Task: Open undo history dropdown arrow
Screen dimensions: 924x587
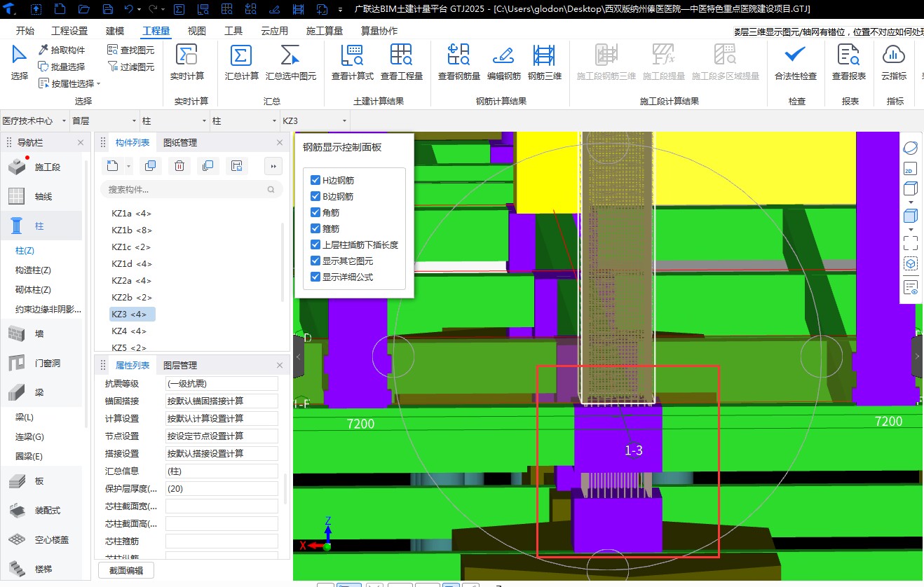Action: tap(140, 10)
